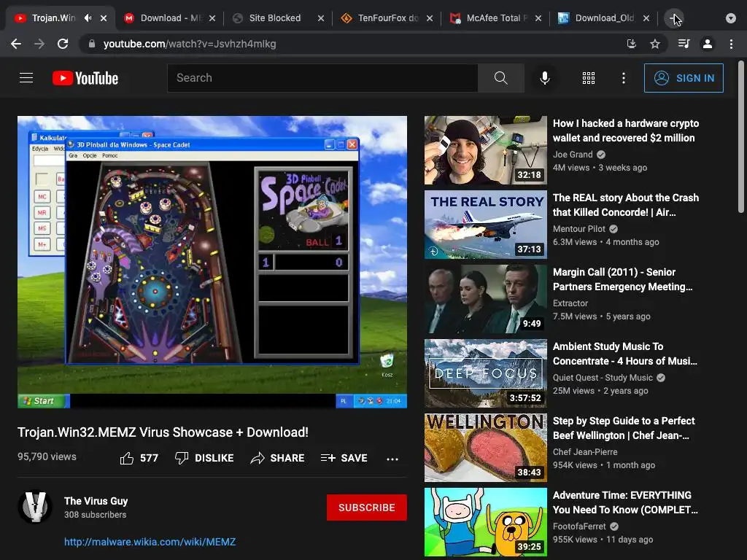Click the '308 subscribers' text
The height and width of the screenshot is (560, 747).
pyautogui.click(x=96, y=515)
